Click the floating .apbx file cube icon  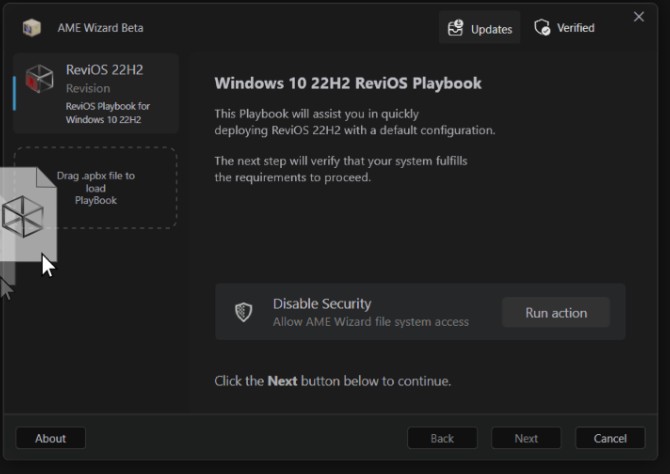click(23, 216)
